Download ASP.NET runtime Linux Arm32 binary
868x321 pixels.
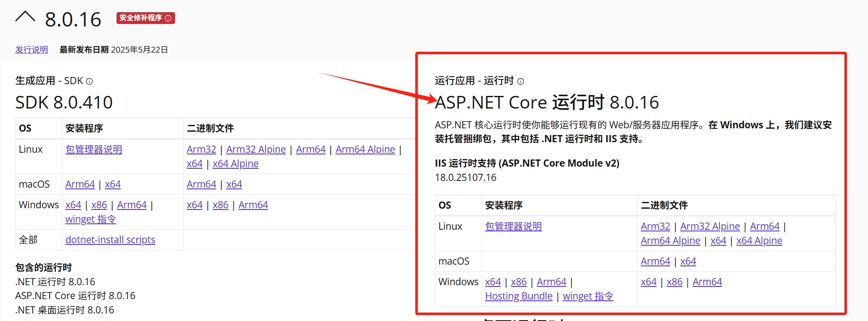pos(656,226)
